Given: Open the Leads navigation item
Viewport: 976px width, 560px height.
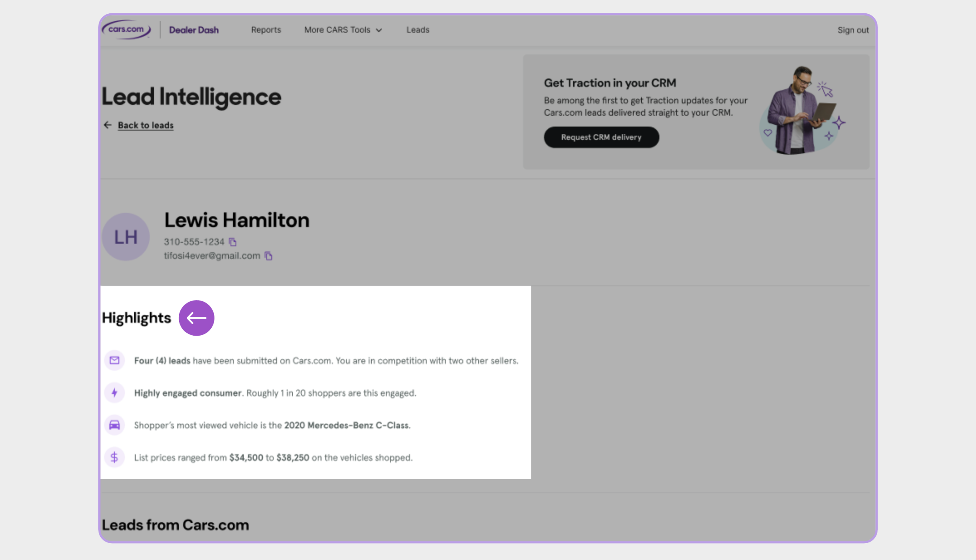Looking at the screenshot, I should click(x=418, y=30).
